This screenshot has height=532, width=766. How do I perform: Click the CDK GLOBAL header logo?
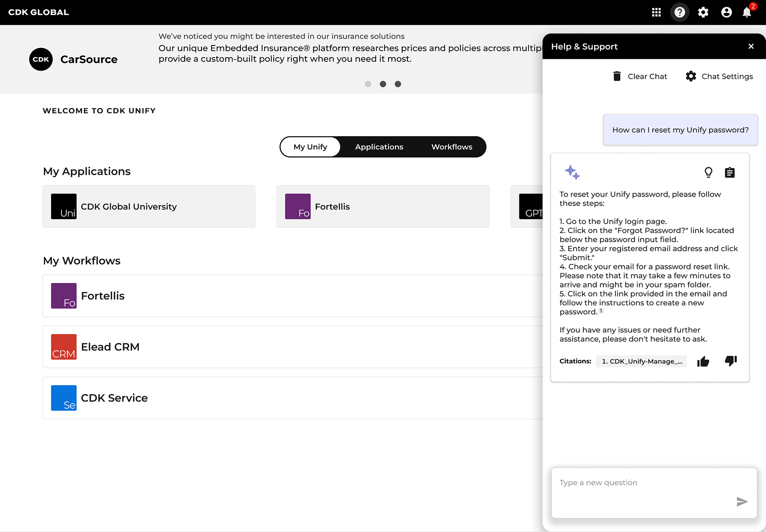tap(39, 12)
